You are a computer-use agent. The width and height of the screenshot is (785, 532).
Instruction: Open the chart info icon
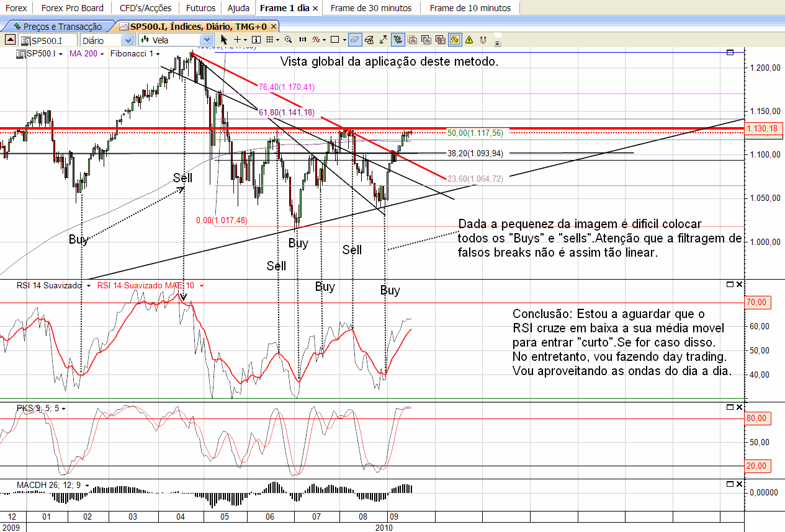tap(256, 40)
